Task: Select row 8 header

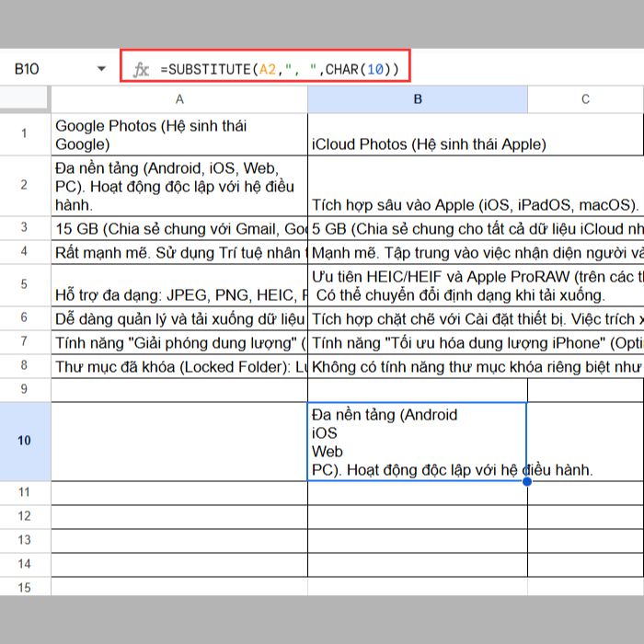Action: pyautogui.click(x=25, y=365)
